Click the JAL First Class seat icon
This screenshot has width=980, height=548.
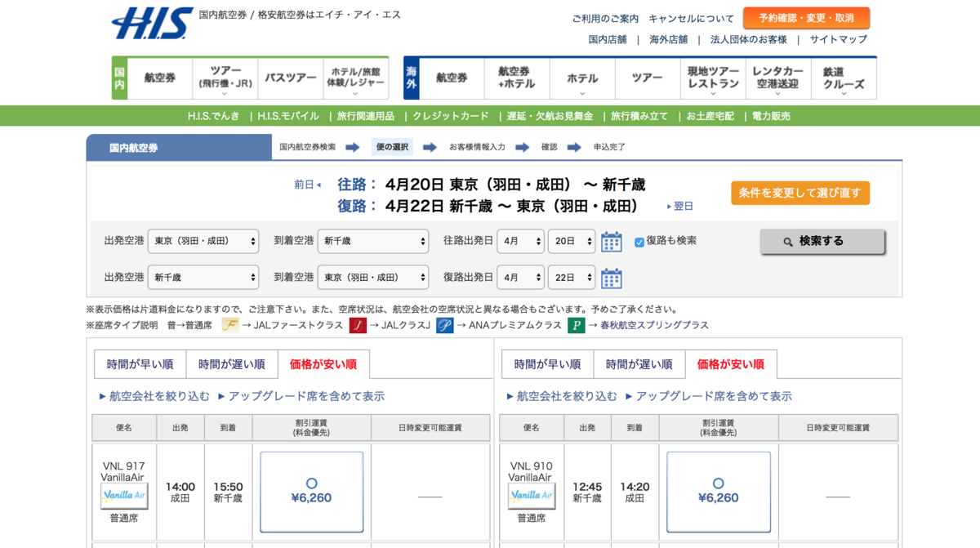(230, 325)
